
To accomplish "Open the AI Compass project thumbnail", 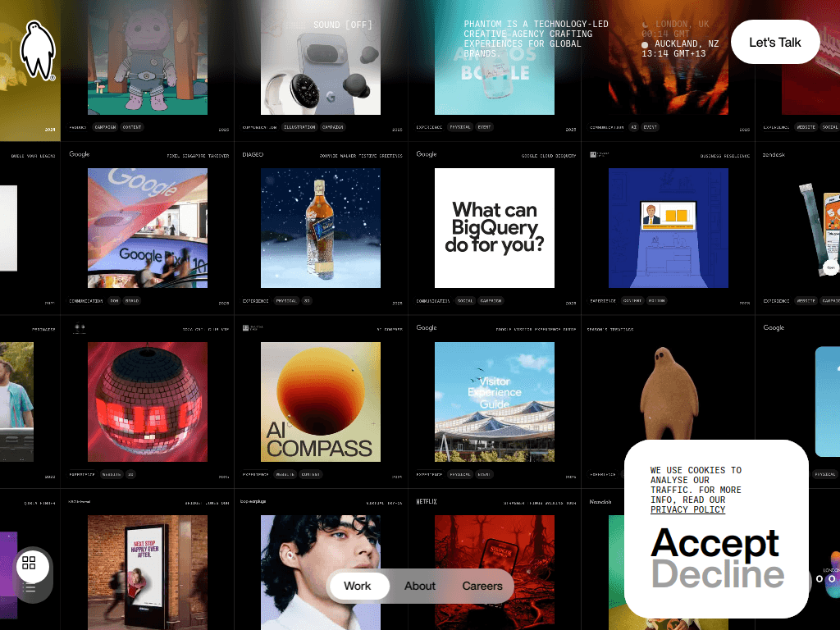I will click(x=321, y=402).
